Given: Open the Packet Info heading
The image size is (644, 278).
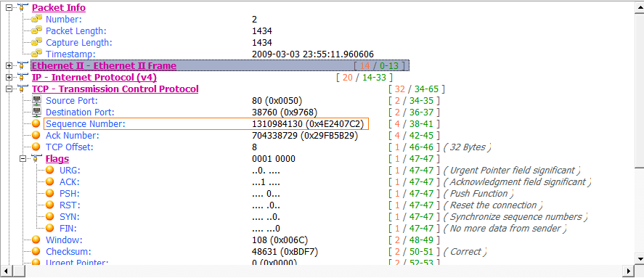Looking at the screenshot, I should (x=59, y=7).
